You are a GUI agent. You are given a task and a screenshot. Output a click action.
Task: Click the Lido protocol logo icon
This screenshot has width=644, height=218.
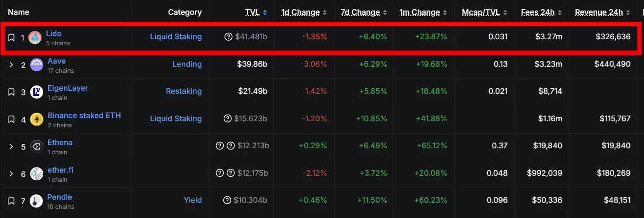pos(35,37)
